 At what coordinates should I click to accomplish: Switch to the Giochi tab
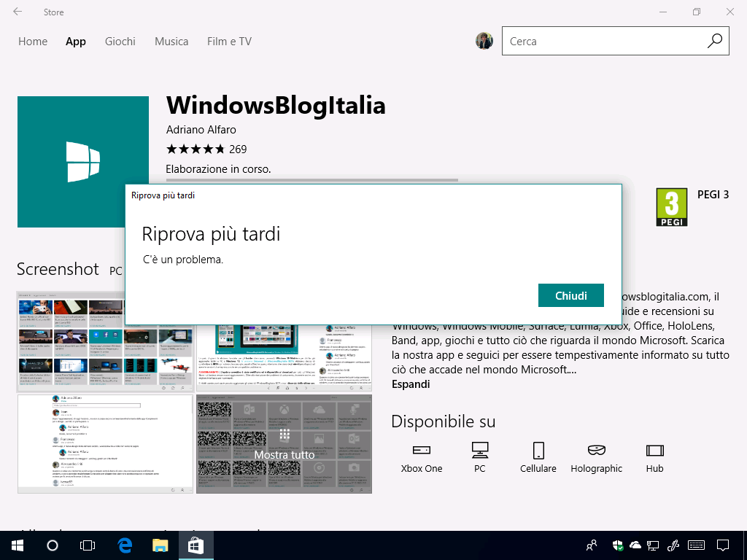point(120,42)
